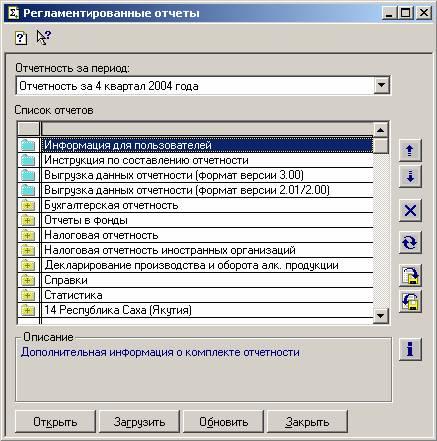
Task: Click the circular-arrows refresh icon
Action: point(410,242)
